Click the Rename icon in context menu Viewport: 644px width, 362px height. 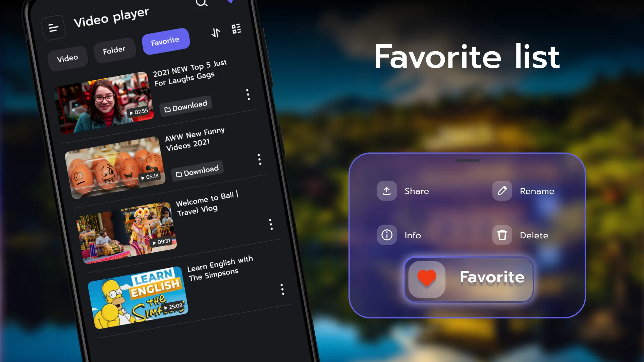pos(501,190)
